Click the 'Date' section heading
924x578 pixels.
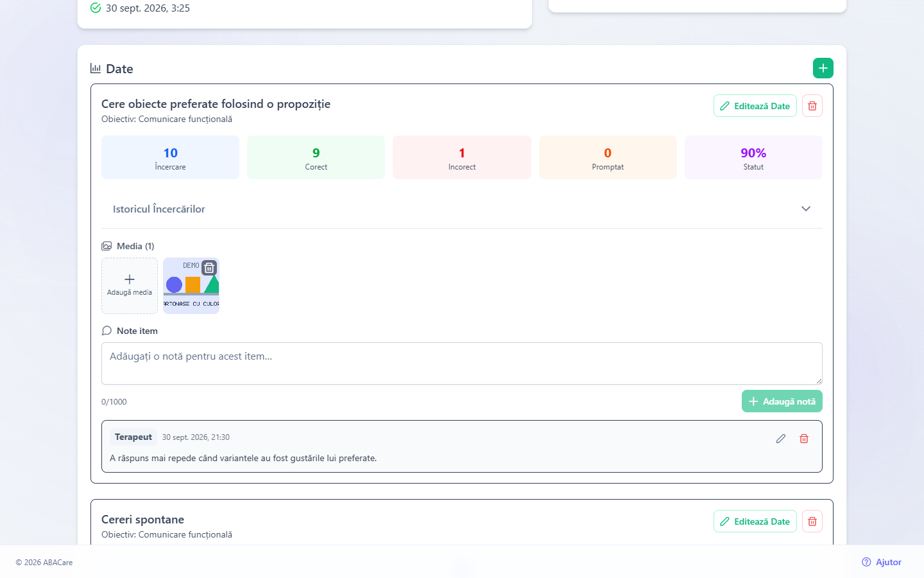(x=119, y=69)
